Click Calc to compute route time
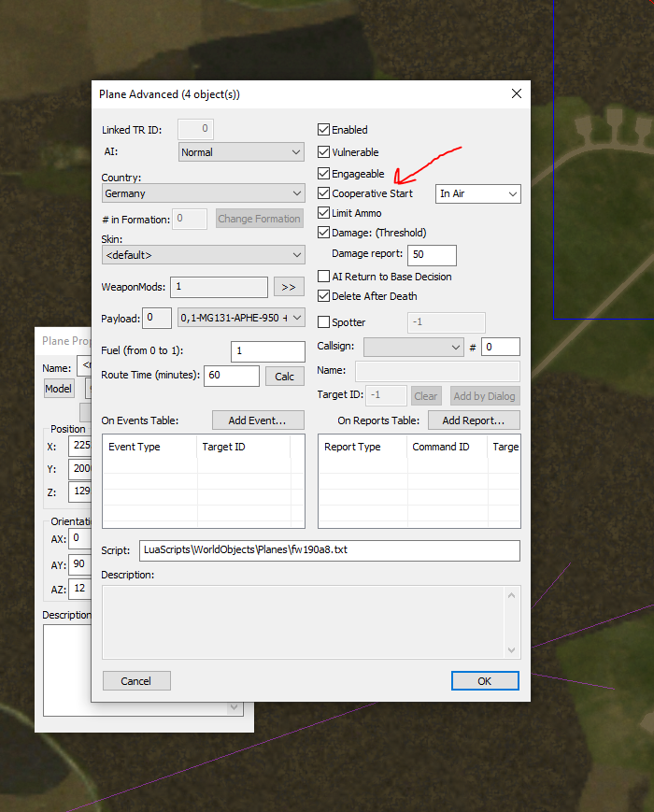This screenshot has width=654, height=812. point(284,377)
